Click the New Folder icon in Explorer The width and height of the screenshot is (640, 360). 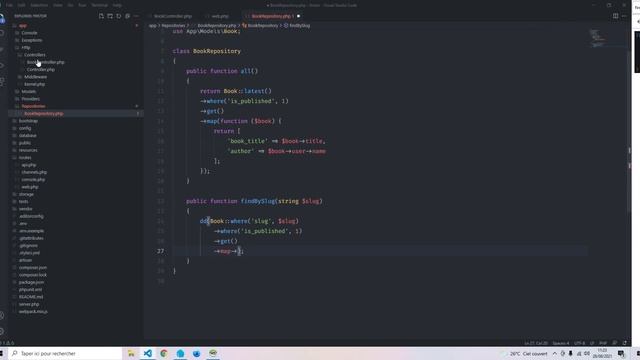110,16
